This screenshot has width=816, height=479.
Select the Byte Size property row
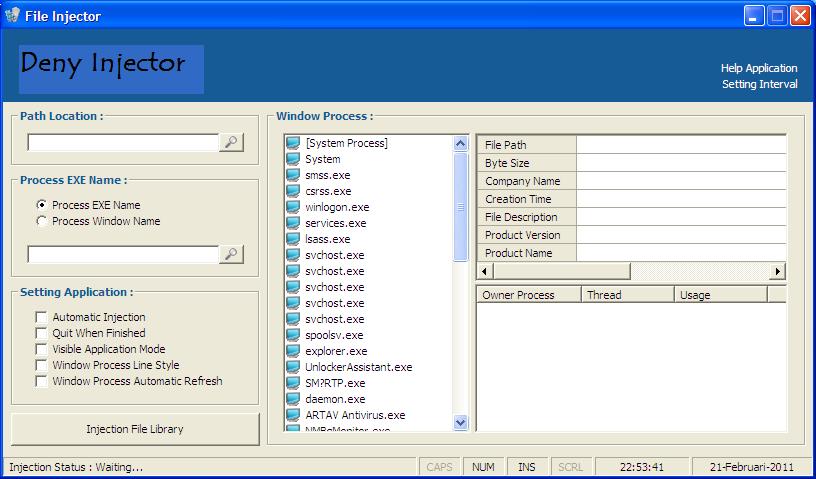pyautogui.click(x=631, y=163)
